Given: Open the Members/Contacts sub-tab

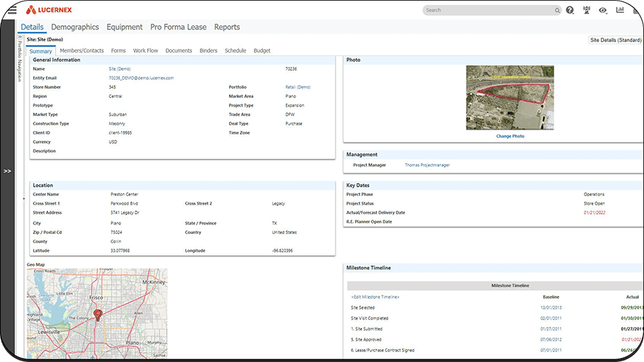Looking at the screenshot, I should point(82,51).
